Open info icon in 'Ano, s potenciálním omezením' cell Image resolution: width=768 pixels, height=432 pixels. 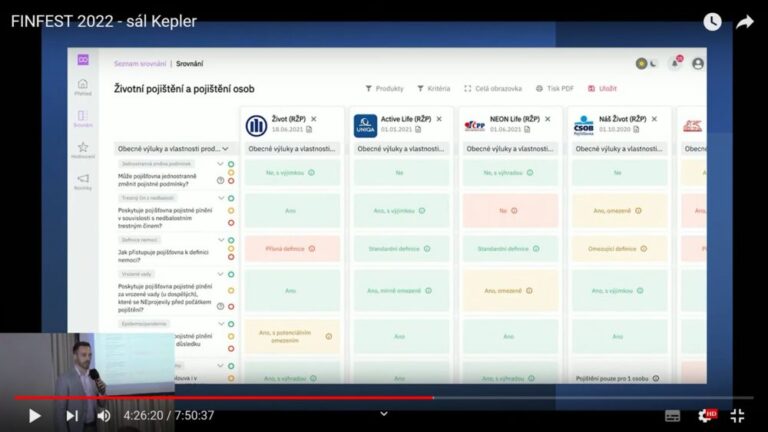tap(329, 336)
